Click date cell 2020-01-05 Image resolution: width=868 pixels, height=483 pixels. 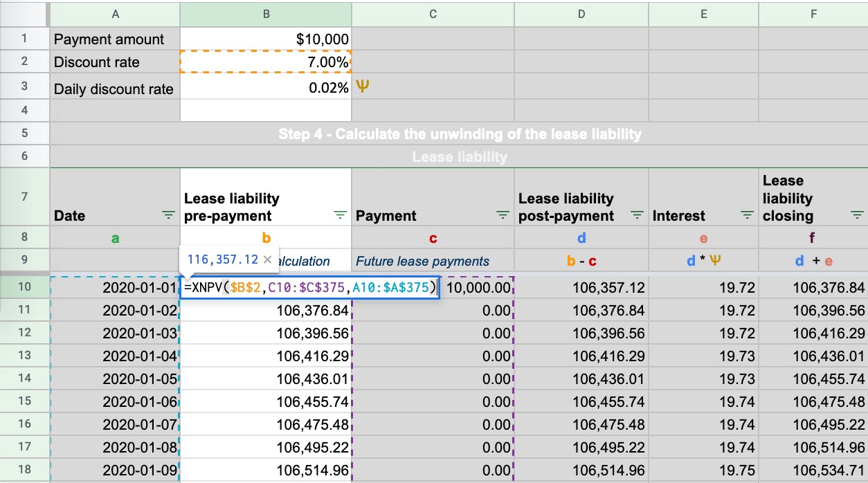pyautogui.click(x=115, y=379)
